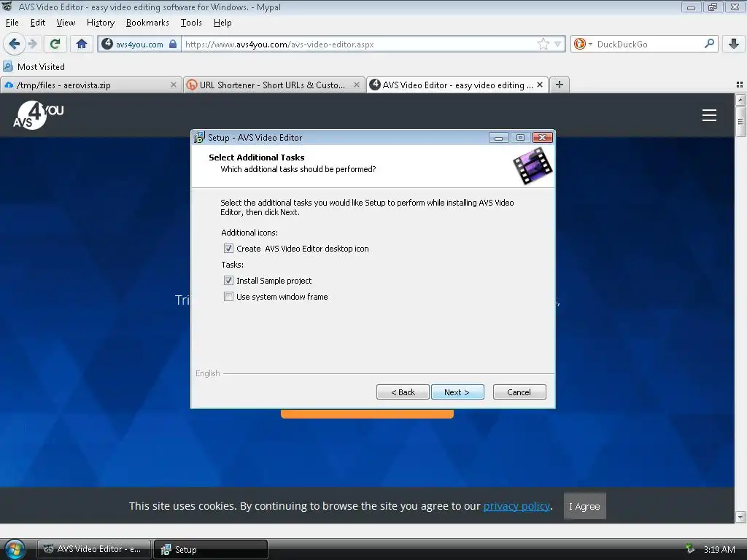Viewport: 747px width, 560px height.
Task: Close the URL Shortener tab
Action: [x=356, y=85]
